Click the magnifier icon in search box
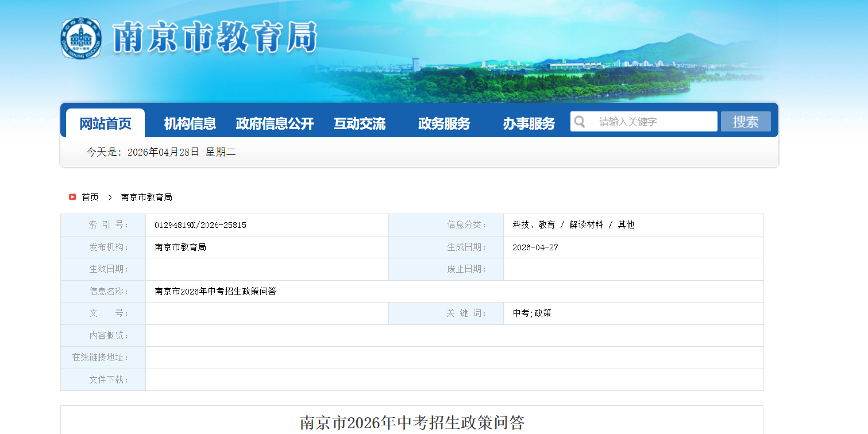Image resolution: width=868 pixels, height=434 pixels. coord(580,122)
